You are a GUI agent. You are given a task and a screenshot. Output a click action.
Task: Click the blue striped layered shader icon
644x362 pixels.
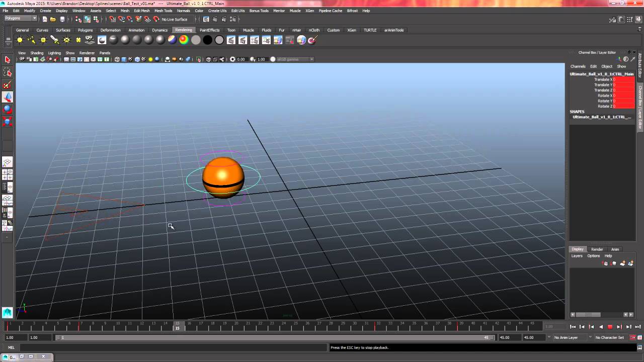point(172,40)
